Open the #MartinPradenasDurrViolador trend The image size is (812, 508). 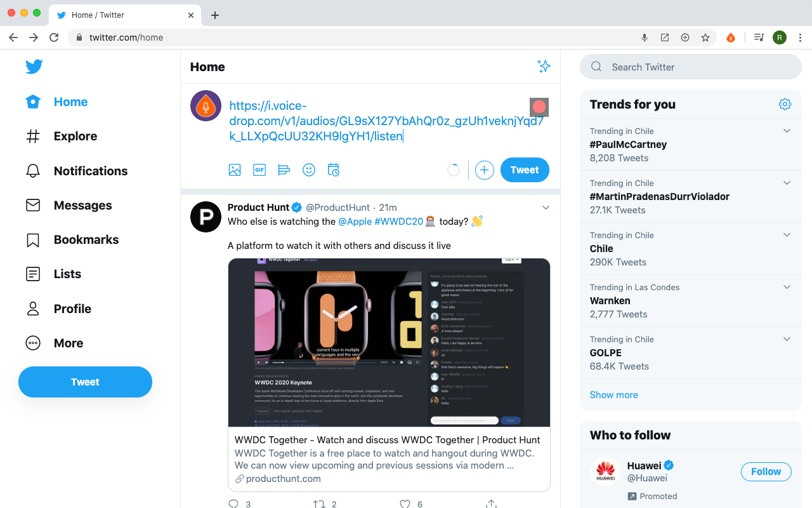click(659, 196)
